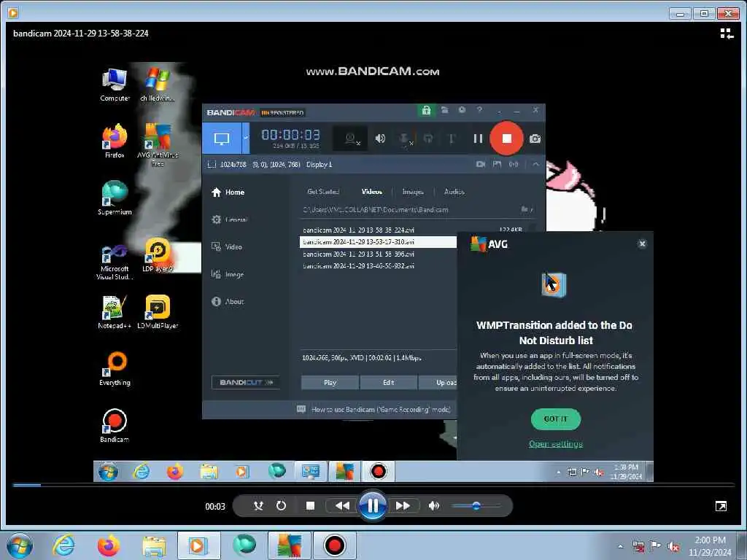Close the AVG notification popup
The image size is (747, 560).
coord(642,244)
